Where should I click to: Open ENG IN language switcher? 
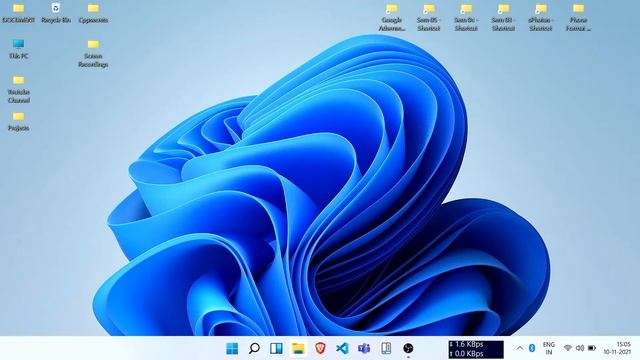(x=549, y=348)
